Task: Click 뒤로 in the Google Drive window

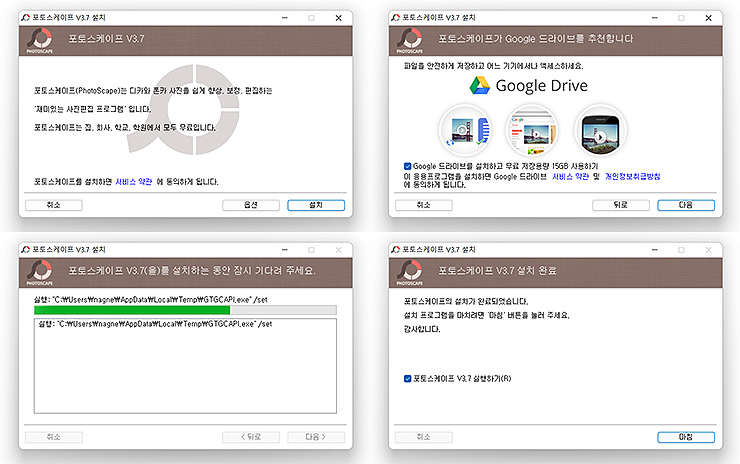Action: [621, 205]
